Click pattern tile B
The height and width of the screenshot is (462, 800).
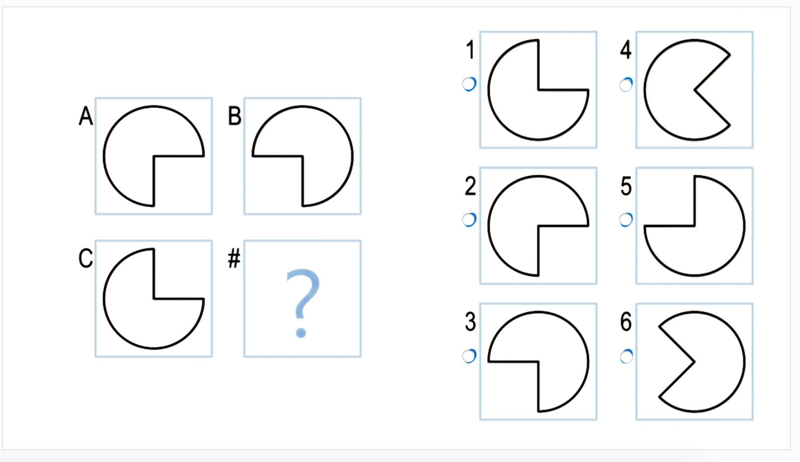pyautogui.click(x=303, y=156)
